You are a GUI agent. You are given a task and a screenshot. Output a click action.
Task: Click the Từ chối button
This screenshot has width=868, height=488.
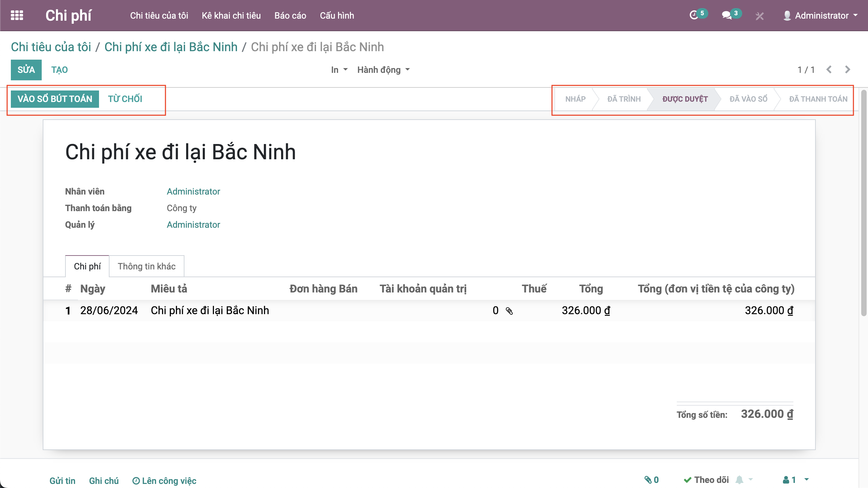point(125,99)
